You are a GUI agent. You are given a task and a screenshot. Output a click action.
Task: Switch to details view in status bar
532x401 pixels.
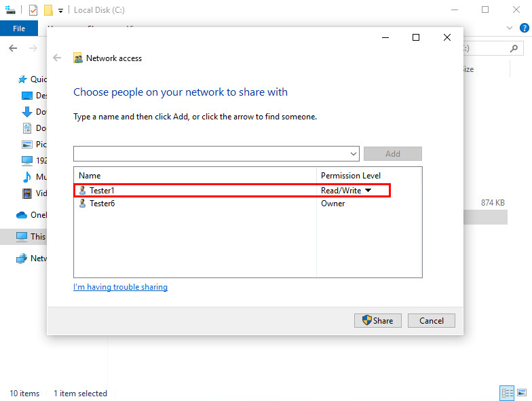506,393
